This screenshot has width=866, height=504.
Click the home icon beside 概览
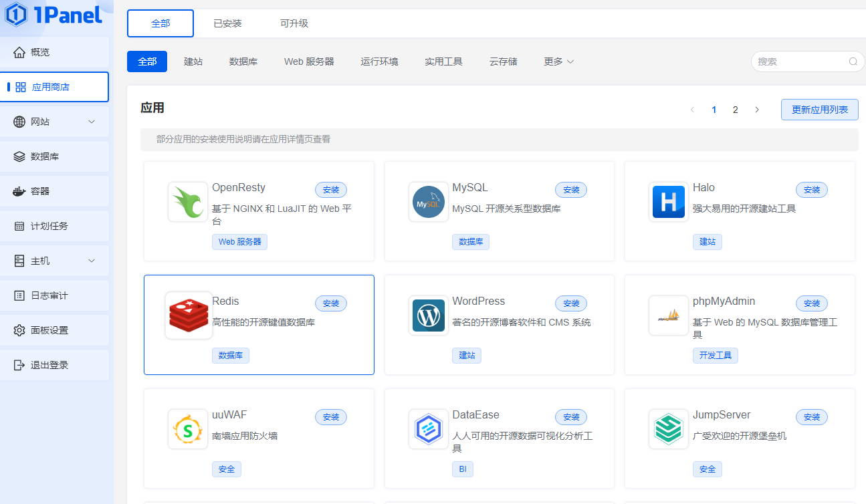point(19,52)
